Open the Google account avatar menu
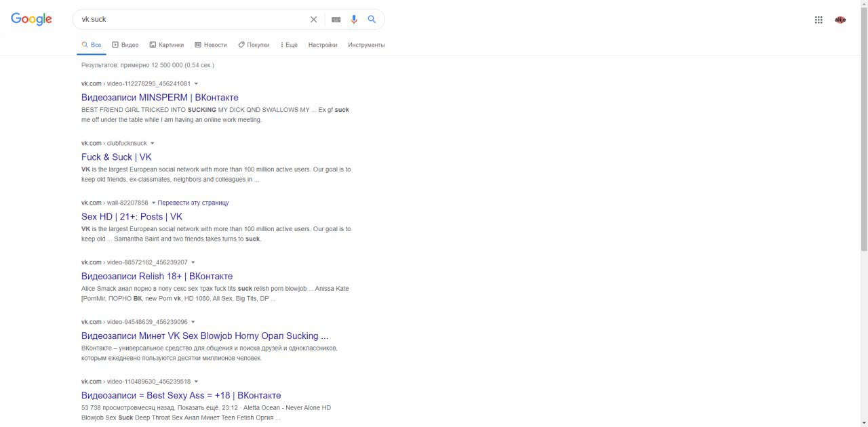868x427 pixels. click(840, 20)
